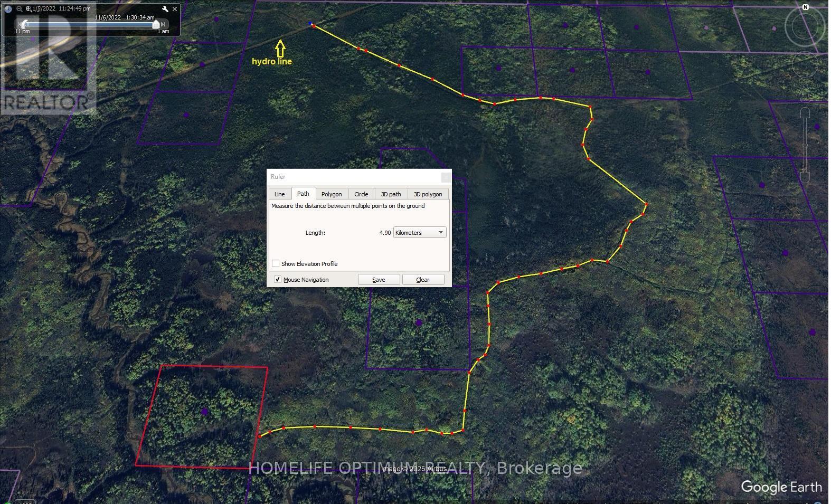The image size is (831, 504).
Task: Step time slider forward to end
Action: click(x=163, y=24)
